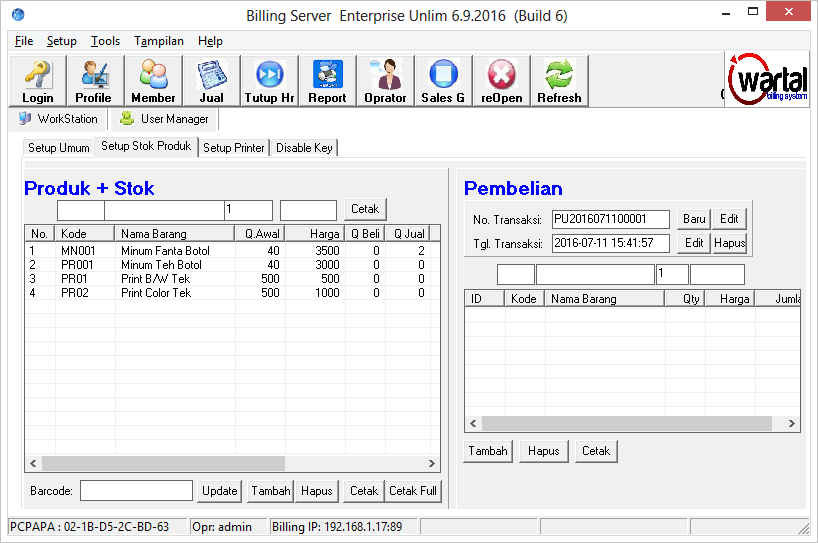
Task: Open the Tools menu
Action: [105, 41]
